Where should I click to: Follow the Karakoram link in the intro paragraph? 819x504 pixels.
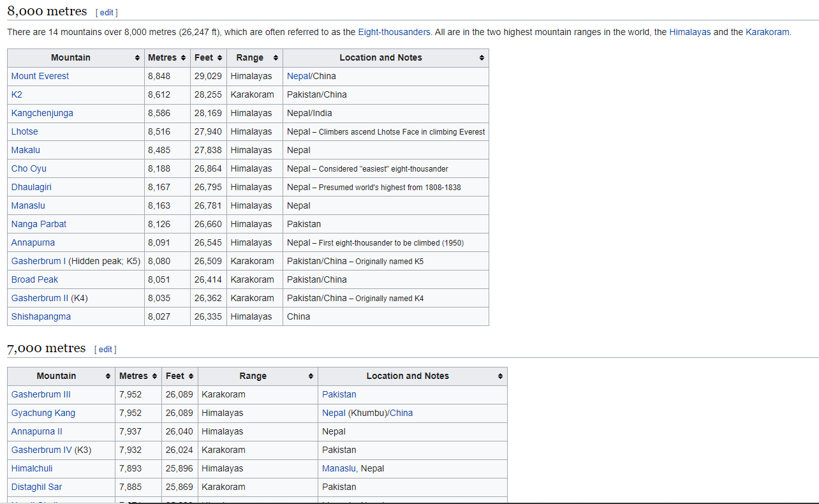click(767, 32)
